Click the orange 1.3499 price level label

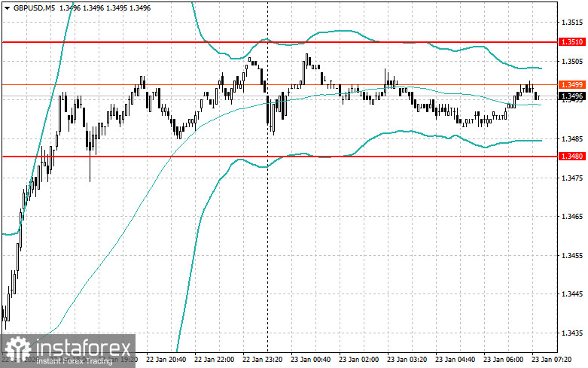(572, 85)
